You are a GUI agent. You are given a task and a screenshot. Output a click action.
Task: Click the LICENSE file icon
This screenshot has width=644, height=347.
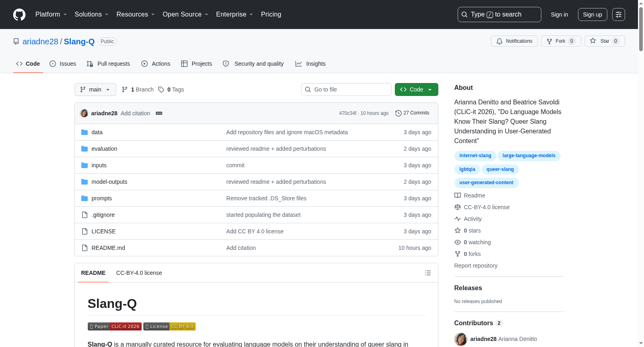click(85, 231)
